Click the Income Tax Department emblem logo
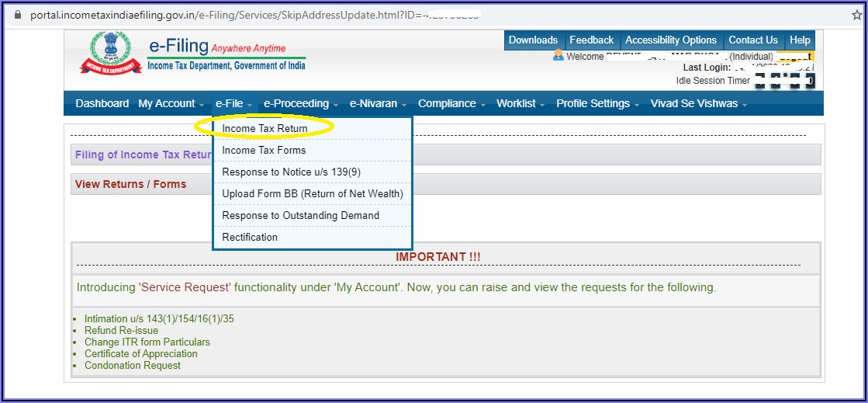 click(111, 53)
